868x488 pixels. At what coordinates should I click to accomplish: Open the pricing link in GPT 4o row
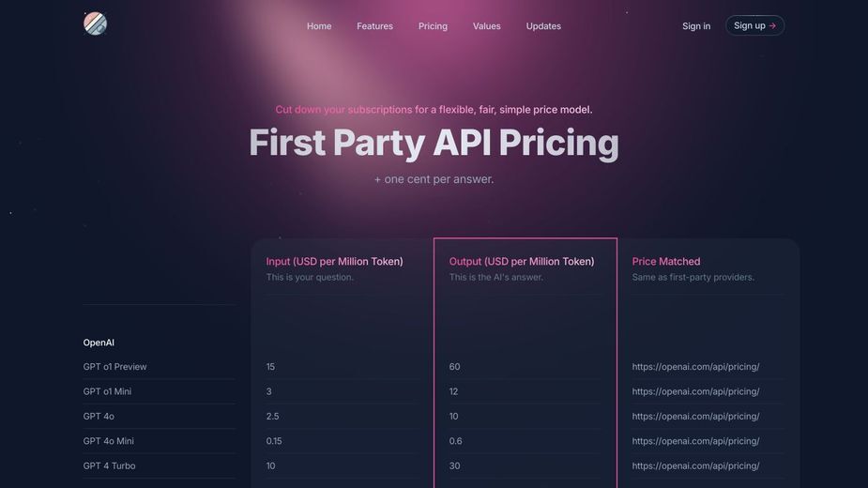point(695,417)
